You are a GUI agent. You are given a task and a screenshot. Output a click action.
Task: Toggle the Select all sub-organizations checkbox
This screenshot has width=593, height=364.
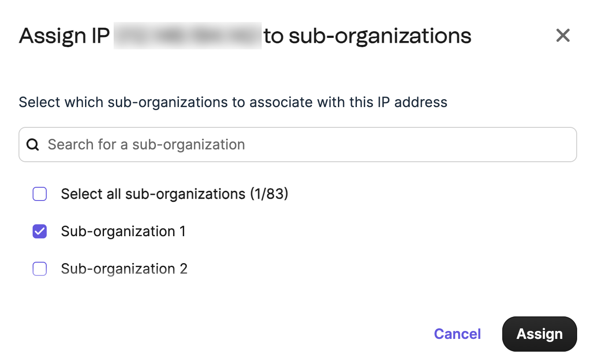[40, 194]
